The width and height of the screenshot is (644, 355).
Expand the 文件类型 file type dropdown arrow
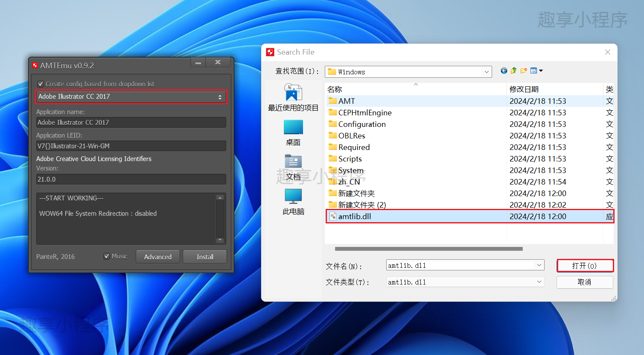tap(539, 282)
